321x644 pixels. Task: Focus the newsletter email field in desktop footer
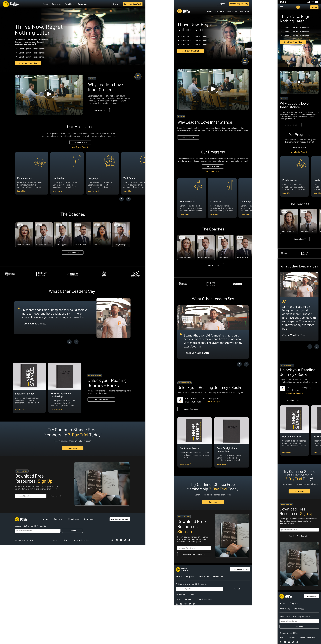tap(38, 530)
